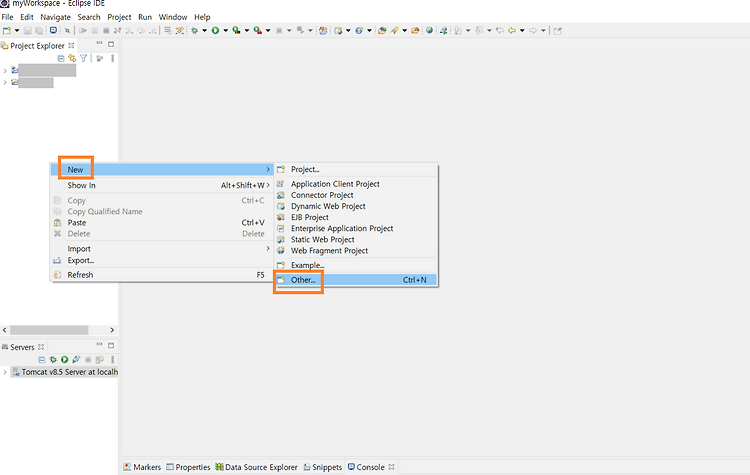750x475 pixels.
Task: Click the New Dynamic Web Project toolbar icon
Action: (338, 31)
